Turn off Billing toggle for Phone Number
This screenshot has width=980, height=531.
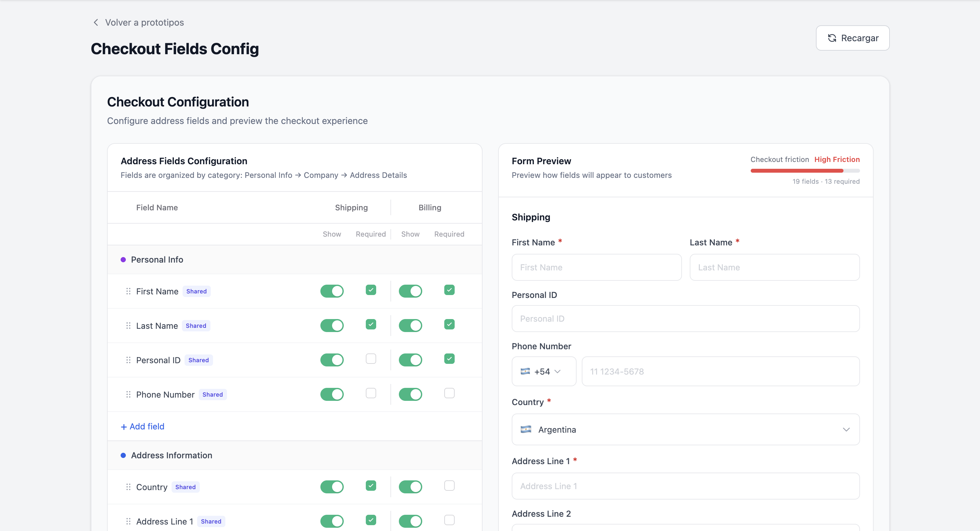(x=410, y=394)
